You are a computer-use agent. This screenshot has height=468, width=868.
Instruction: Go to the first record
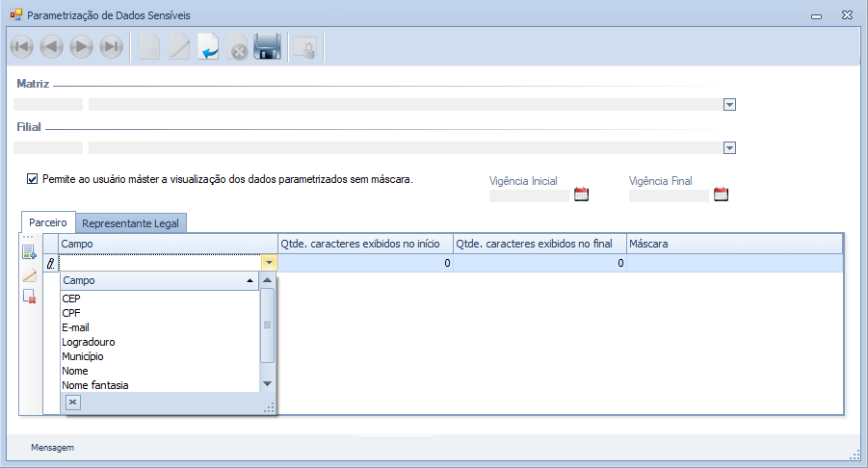[22, 46]
